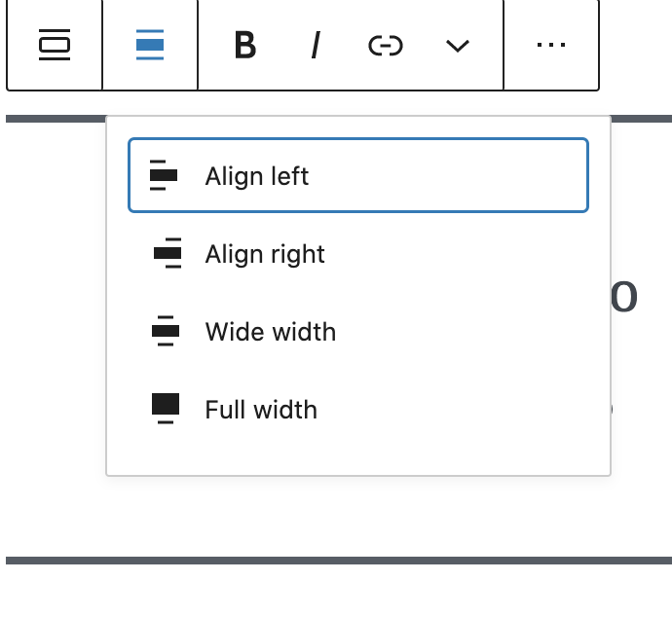Toggle bold formatting
Viewport: 672px width, 617px height.
pos(245,45)
